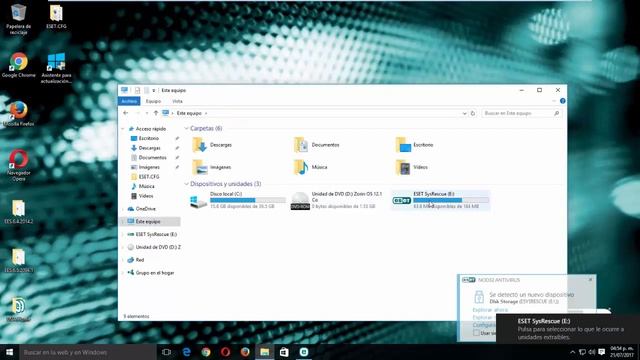Open the Store icon in the taskbar
Image resolution: width=640 pixels, height=360 pixels.
(284, 352)
